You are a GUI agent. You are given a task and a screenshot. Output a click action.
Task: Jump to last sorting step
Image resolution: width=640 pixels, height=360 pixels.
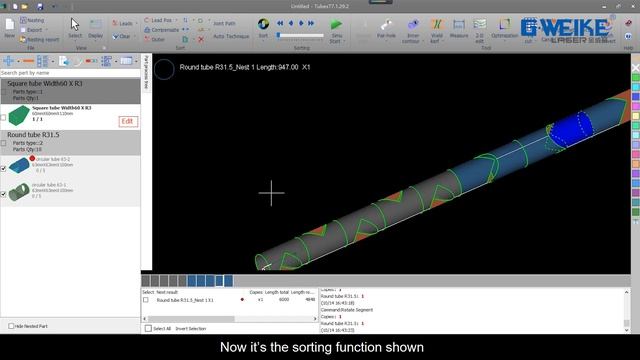pos(311,24)
